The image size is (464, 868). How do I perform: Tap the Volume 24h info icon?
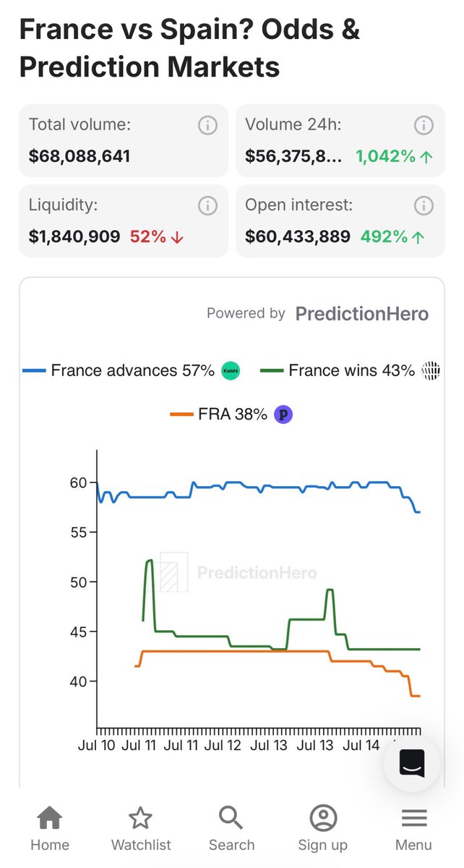424,125
